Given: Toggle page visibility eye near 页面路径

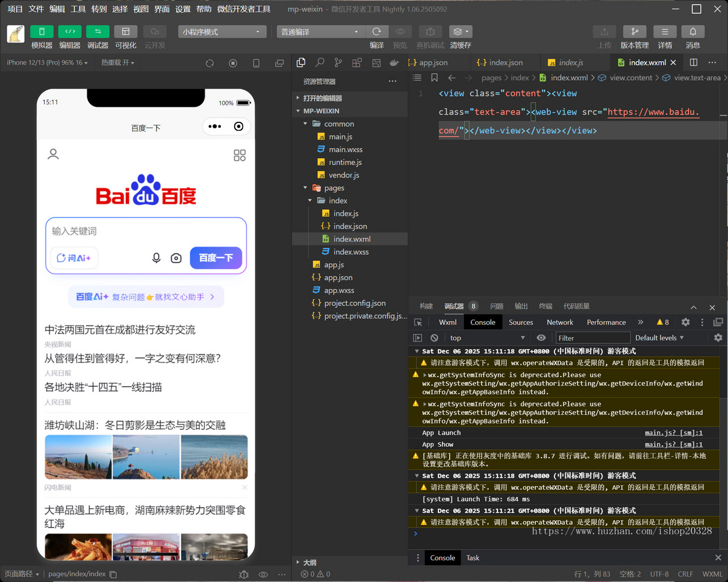Looking at the screenshot, I should (263, 574).
